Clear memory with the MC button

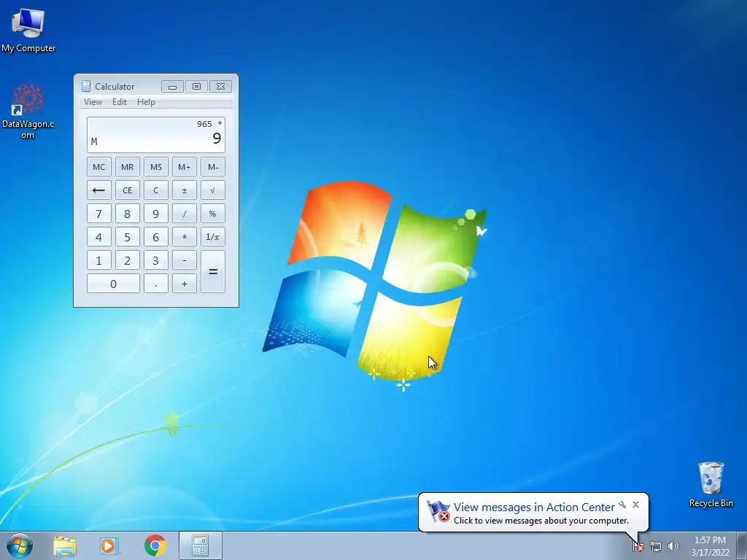[99, 167]
